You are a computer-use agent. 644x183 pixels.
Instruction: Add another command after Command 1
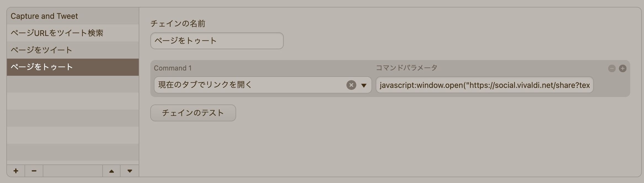coord(622,68)
